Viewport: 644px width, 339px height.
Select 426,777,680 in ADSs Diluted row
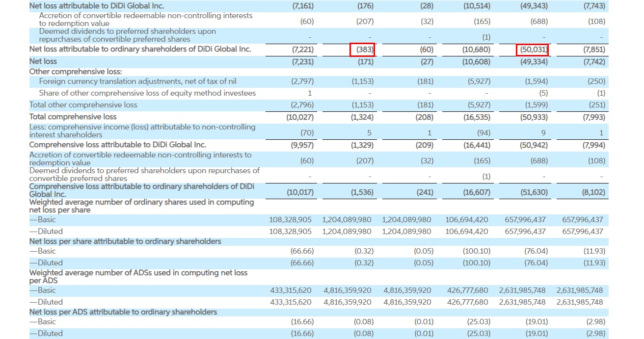(x=468, y=302)
